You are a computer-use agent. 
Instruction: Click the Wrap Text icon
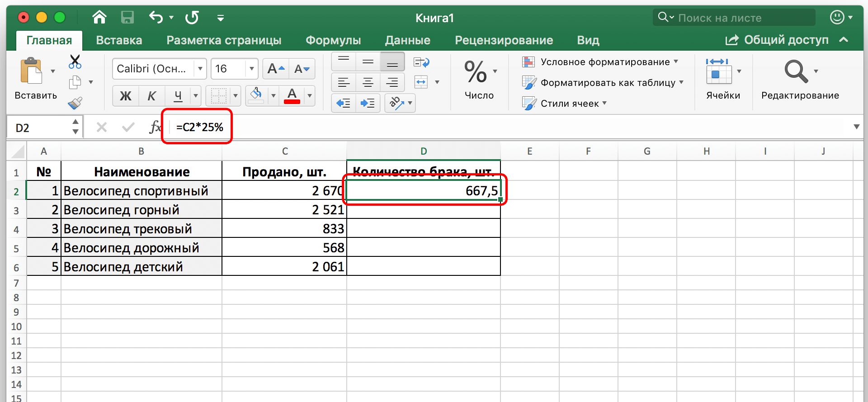pyautogui.click(x=421, y=62)
